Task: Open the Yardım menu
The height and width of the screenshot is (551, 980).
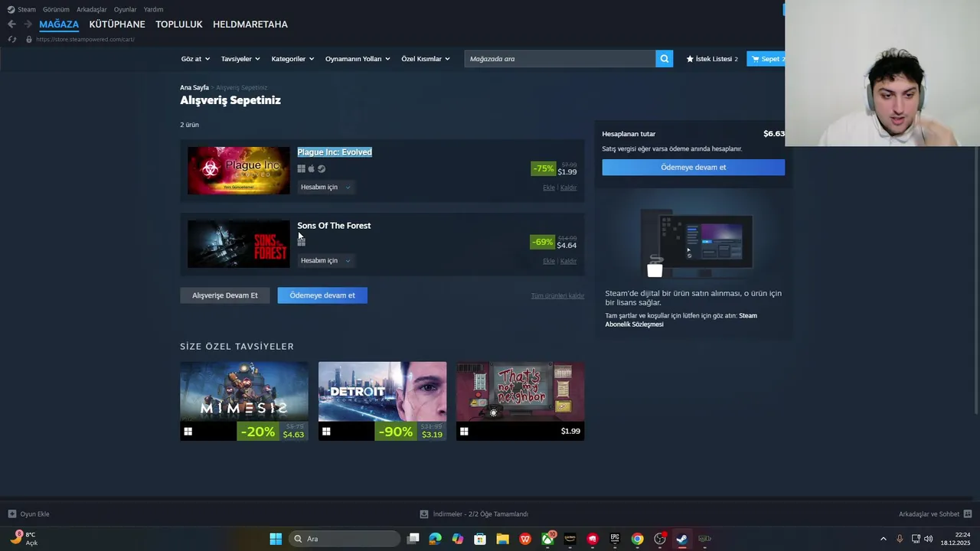Action: coord(153,9)
